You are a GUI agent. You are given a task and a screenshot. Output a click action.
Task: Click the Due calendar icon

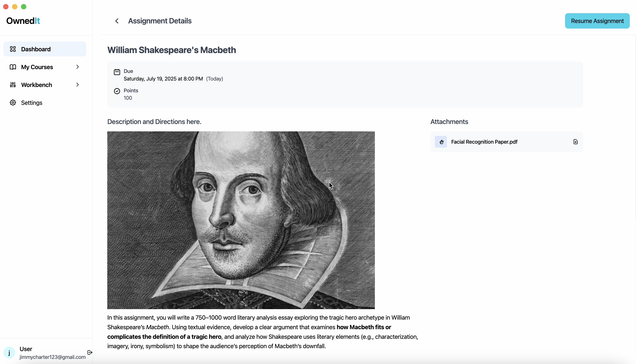(x=117, y=72)
